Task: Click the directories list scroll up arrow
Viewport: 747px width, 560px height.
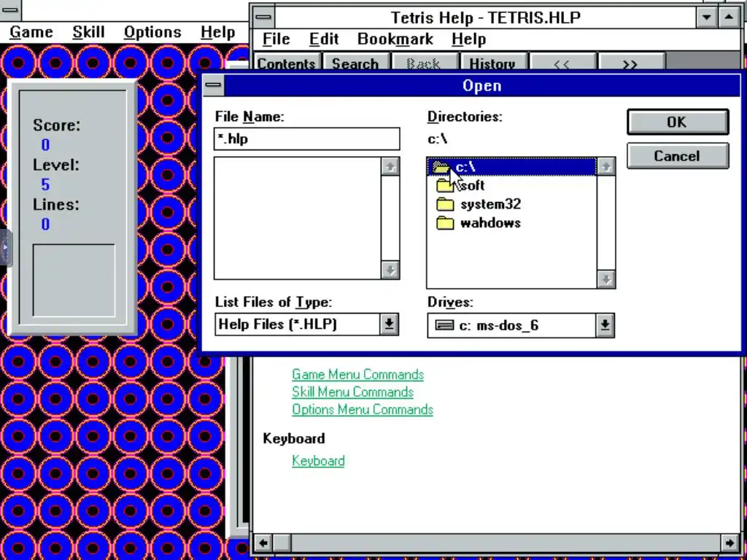Action: point(605,166)
